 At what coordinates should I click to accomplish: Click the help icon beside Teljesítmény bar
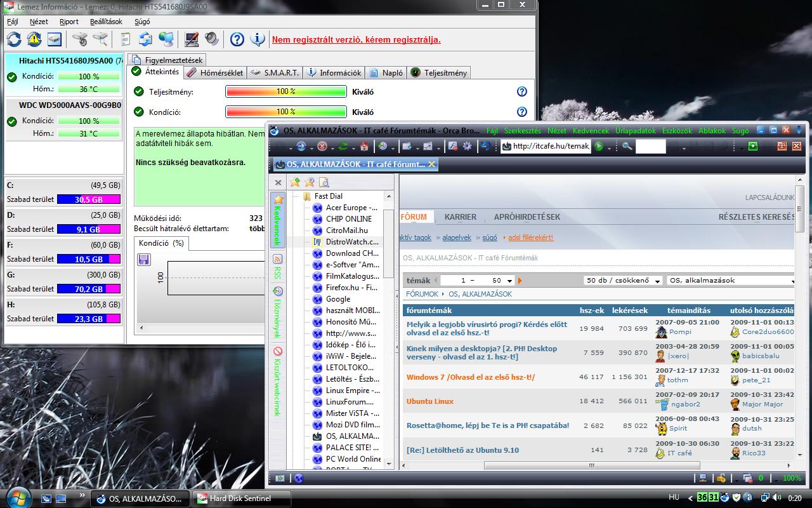(522, 91)
